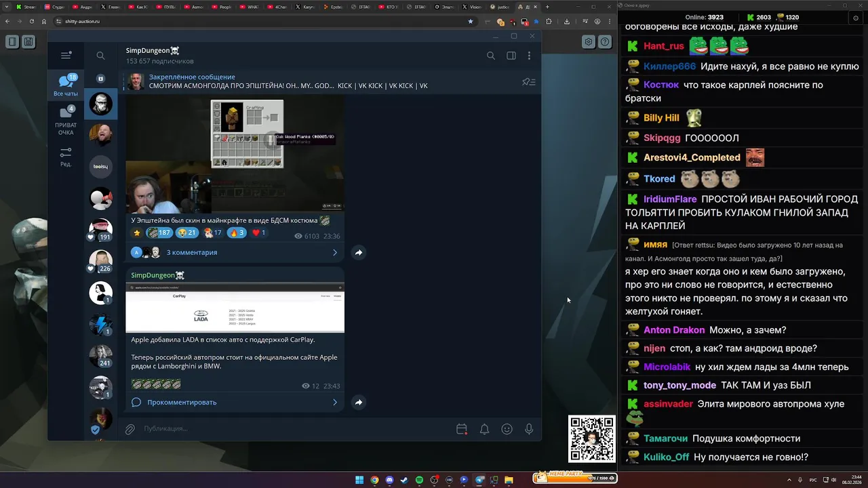
Task: Open the three-dot channel options menu
Action: point(529,56)
